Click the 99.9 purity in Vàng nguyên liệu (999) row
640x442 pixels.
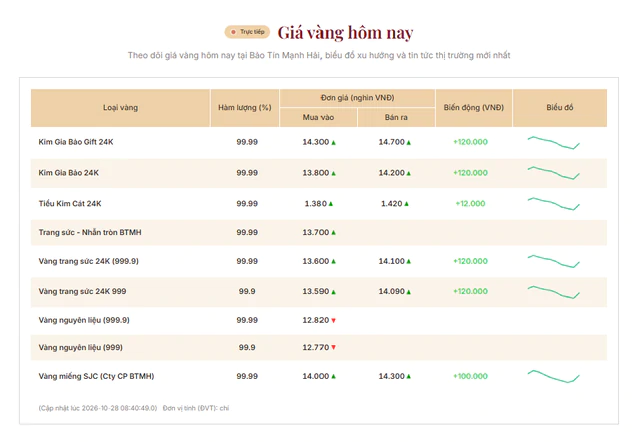pos(247,348)
